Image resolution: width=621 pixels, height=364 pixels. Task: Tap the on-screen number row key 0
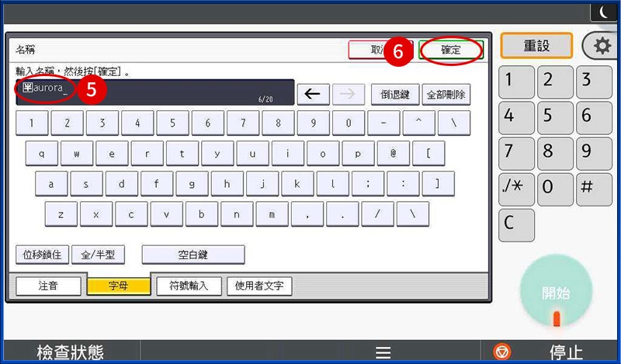348,123
